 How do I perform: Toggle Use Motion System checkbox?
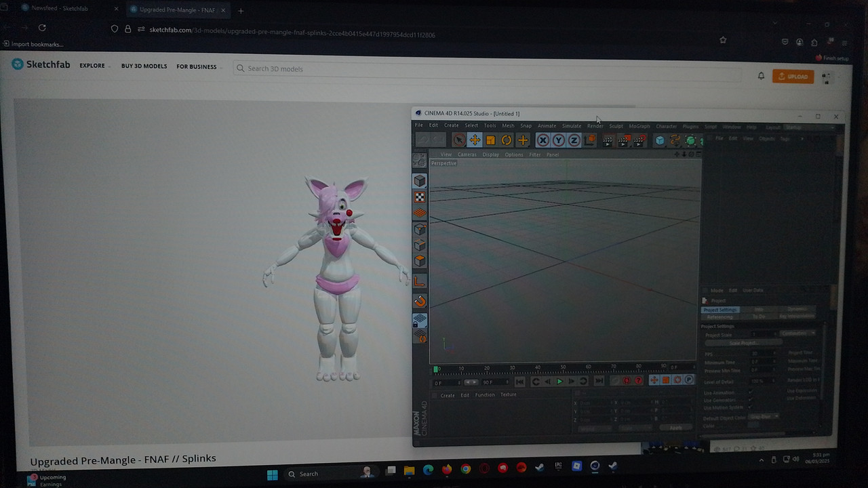pos(750,407)
